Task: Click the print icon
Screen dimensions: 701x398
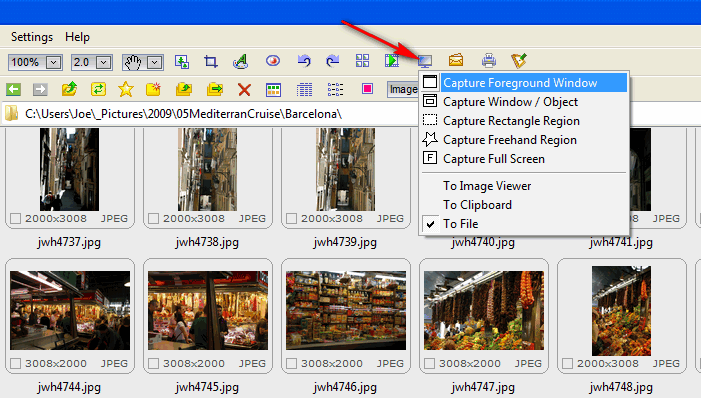Action: pyautogui.click(x=489, y=60)
